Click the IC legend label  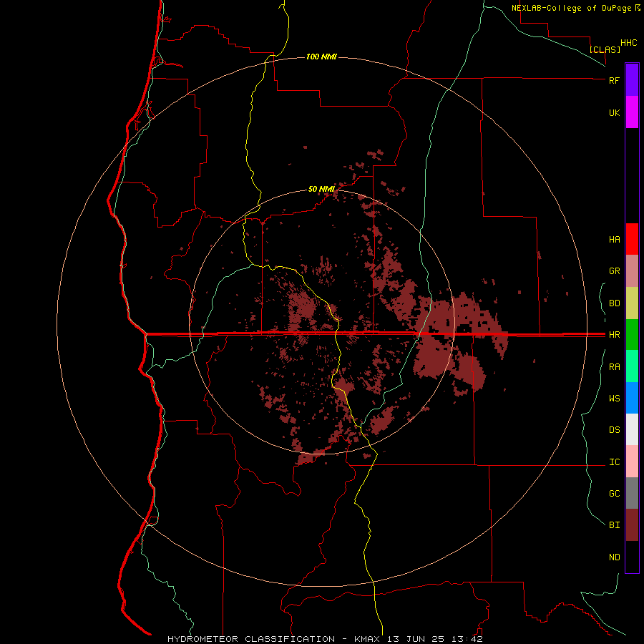pyautogui.click(x=614, y=462)
